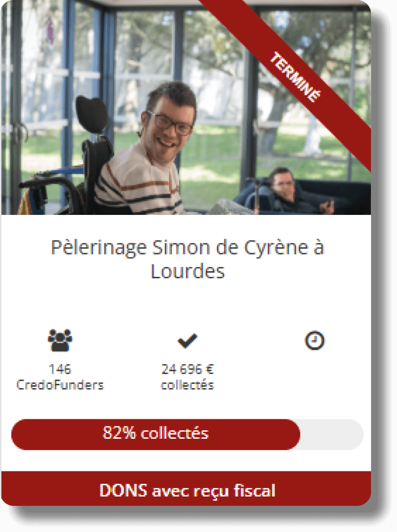Click the collectés label under the amount
Viewport: 397px width, 532px height.
(x=188, y=385)
